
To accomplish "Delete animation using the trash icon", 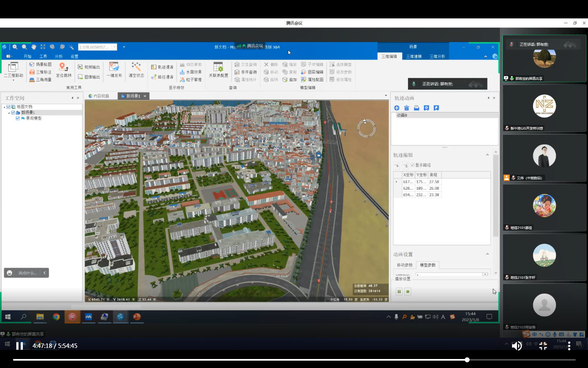I will [407, 108].
